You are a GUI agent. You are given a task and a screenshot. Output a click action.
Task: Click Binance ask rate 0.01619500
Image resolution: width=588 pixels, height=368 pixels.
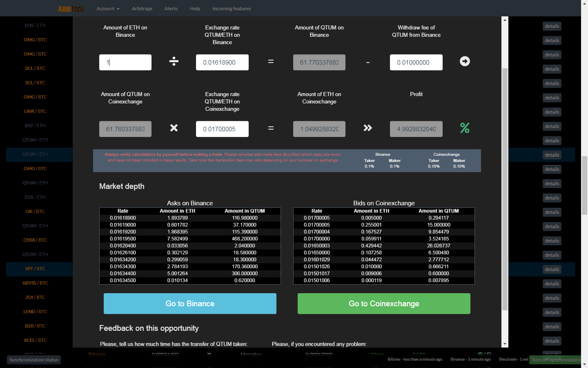[x=123, y=239]
